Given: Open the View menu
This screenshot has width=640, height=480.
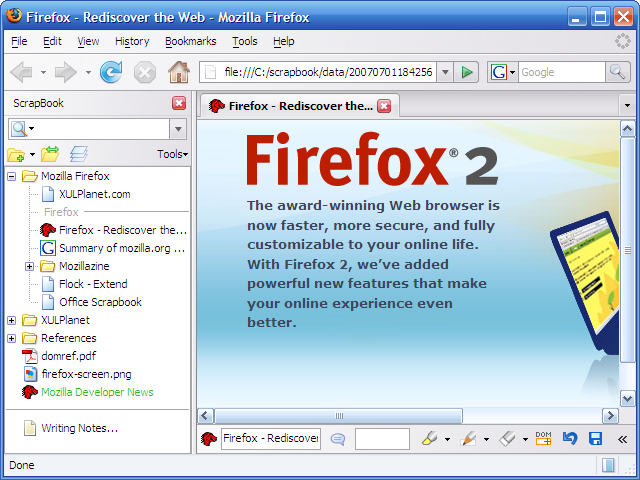Looking at the screenshot, I should pos(88,41).
